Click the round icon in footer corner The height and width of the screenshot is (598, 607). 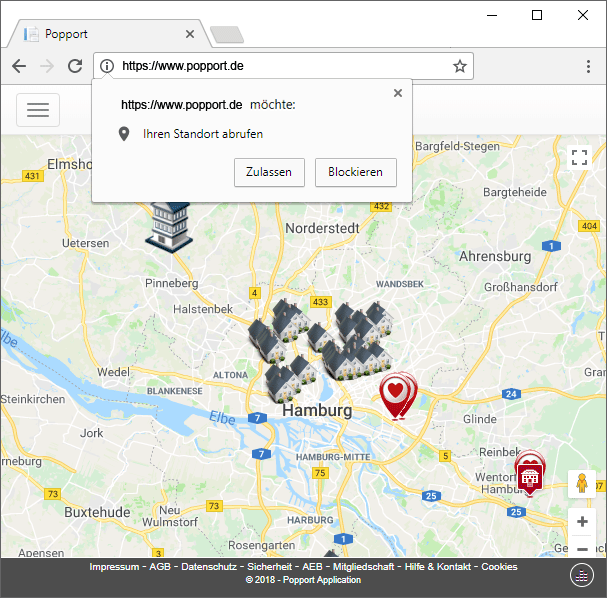582,574
